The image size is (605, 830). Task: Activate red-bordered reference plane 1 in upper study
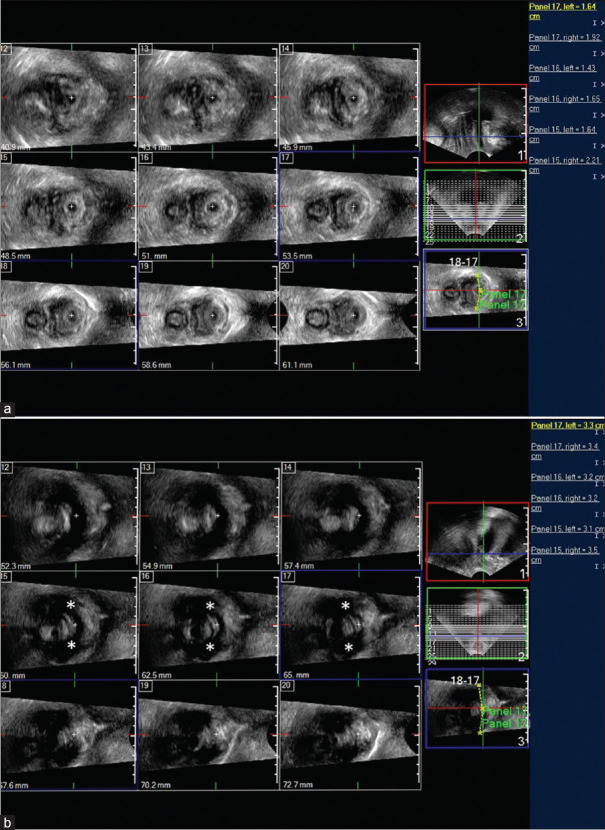tap(475, 123)
